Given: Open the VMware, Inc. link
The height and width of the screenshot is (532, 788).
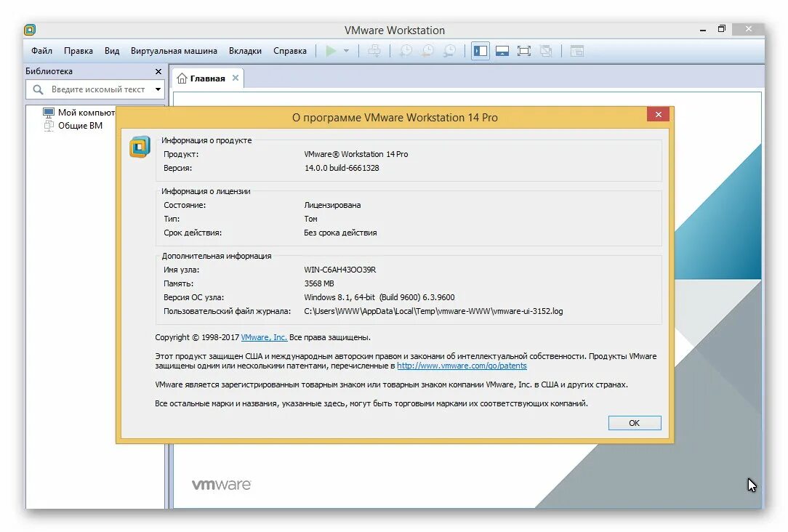Looking at the screenshot, I should point(264,337).
